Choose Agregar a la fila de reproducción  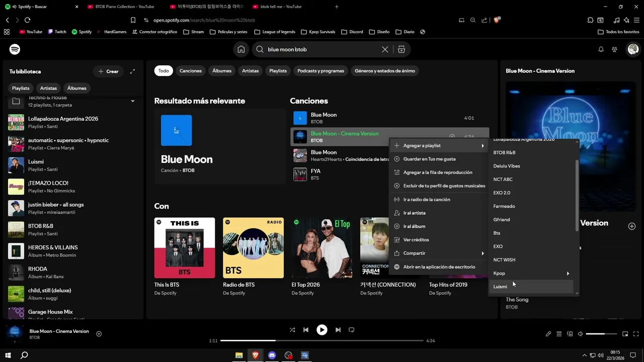click(439, 172)
